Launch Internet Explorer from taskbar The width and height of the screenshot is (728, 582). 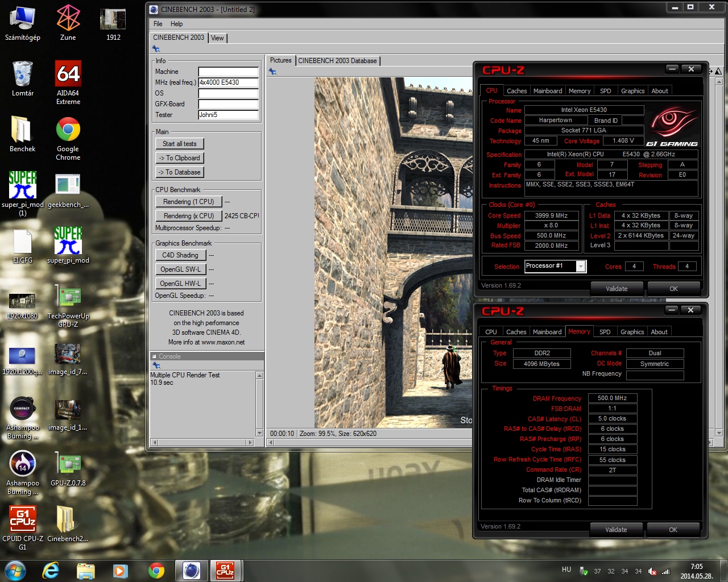click(x=51, y=571)
